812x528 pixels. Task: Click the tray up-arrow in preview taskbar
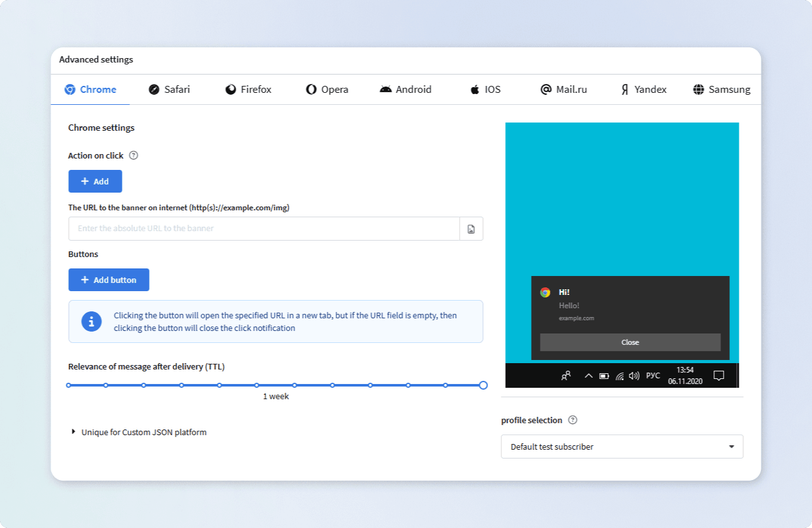[x=588, y=376]
